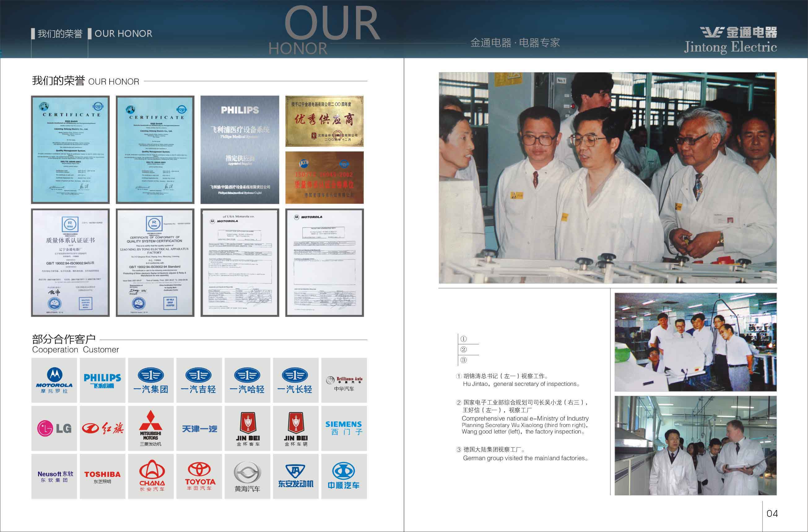
Task: Open the second blue DQS certificate image
Action: [155, 150]
